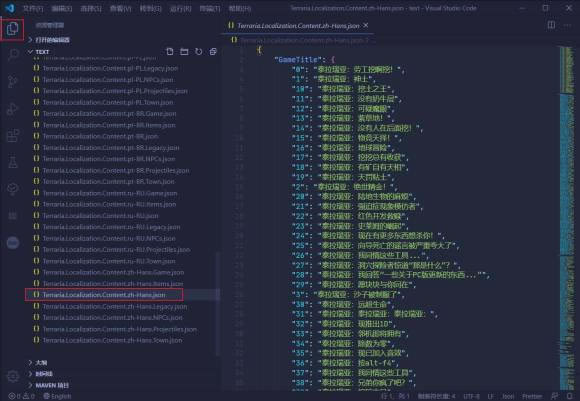Open Terraria.Localization.Content.ru-RU.Town.json file
Screen dimensions: 580x401
pyautogui.click(x=109, y=261)
